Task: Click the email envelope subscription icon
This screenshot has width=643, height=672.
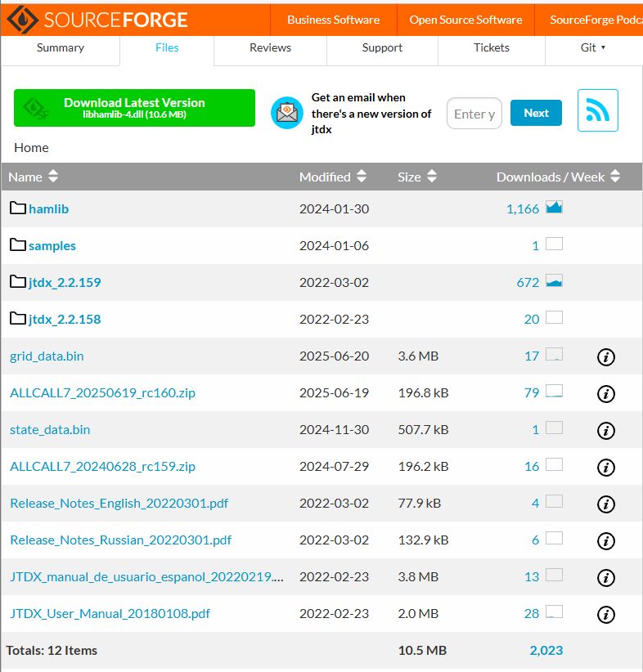Action: point(287,113)
